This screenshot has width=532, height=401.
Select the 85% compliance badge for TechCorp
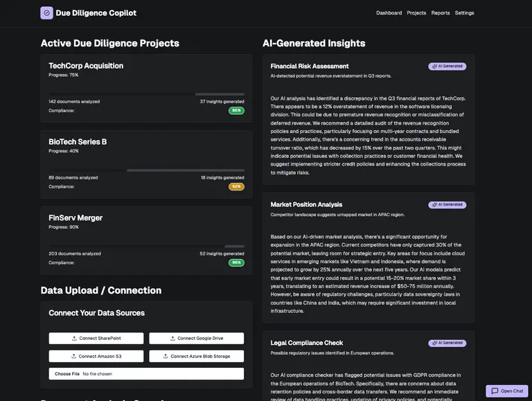pyautogui.click(x=236, y=110)
